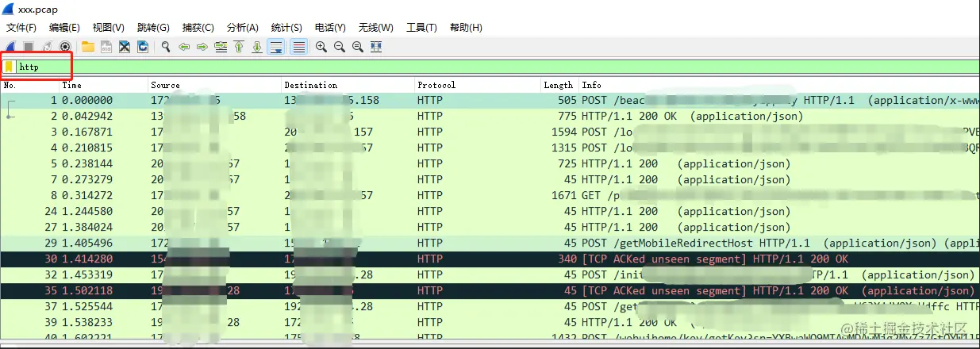This screenshot has width=980, height=349.
Task: Open a capture file via folder icon
Action: pos(88,47)
